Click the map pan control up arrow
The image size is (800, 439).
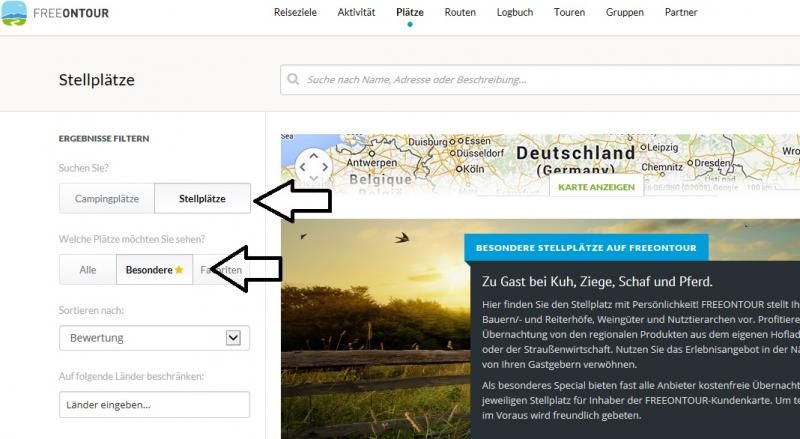click(314, 156)
